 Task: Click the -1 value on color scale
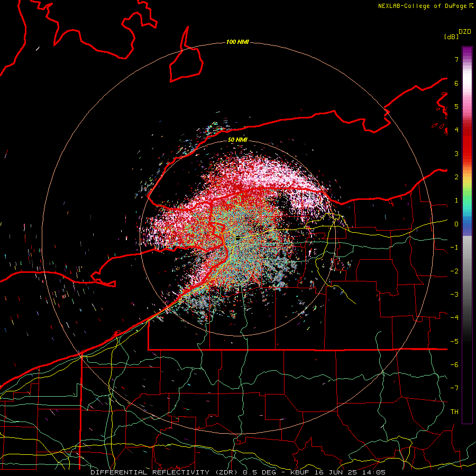[x=454, y=248]
